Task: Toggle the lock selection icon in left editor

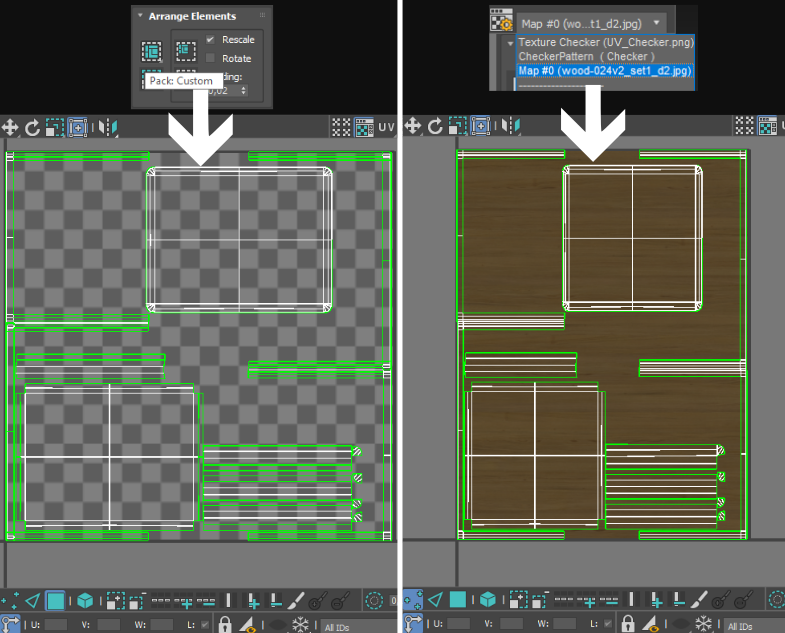Action: tap(225, 625)
